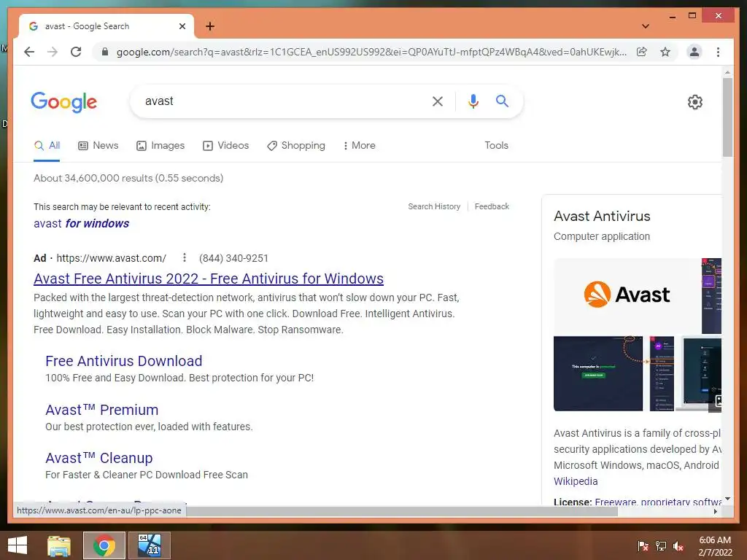The height and width of the screenshot is (560, 747).
Task: Bookmark this page with the star
Action: [665, 52]
